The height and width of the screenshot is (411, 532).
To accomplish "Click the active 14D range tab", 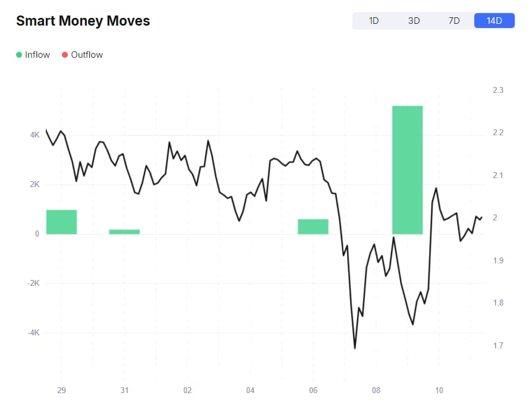I will tap(494, 21).
